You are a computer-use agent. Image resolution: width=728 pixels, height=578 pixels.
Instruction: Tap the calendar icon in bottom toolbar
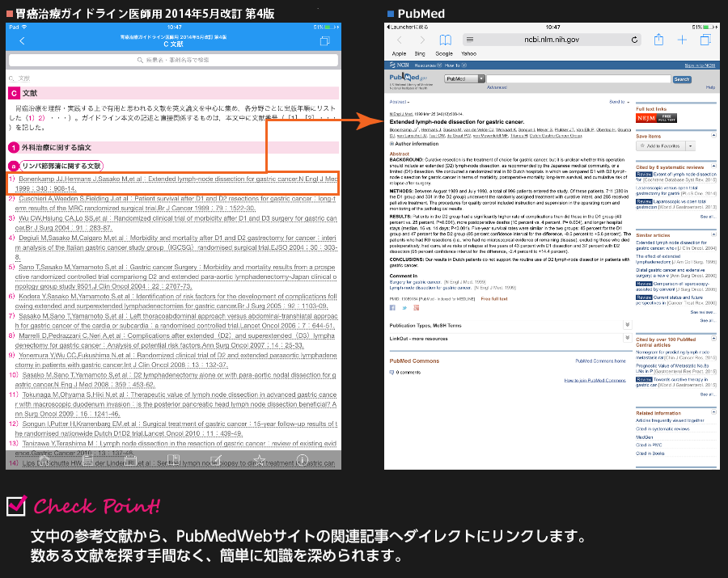click(x=130, y=460)
